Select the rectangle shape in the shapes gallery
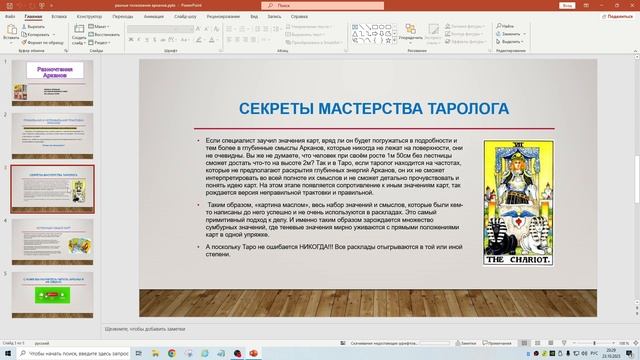 point(375,27)
